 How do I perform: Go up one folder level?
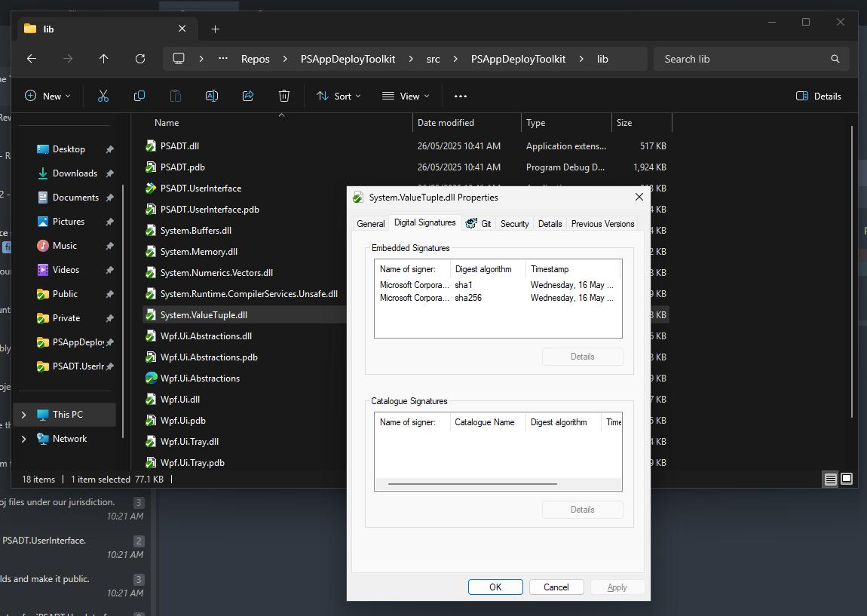[104, 59]
